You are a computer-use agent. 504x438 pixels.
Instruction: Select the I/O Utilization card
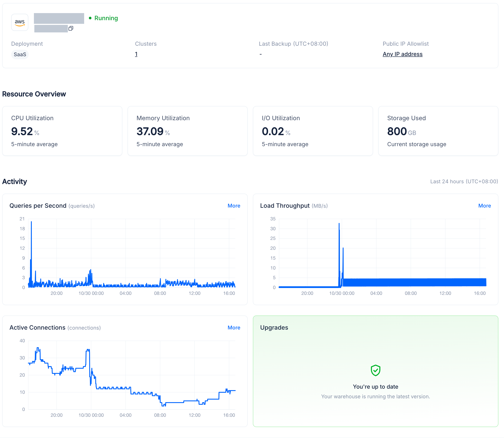(x=313, y=131)
